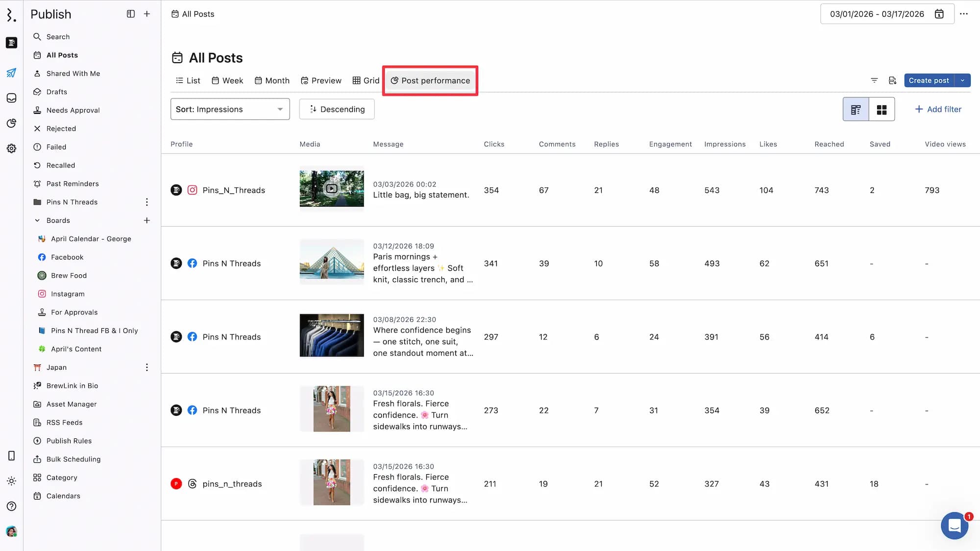Switch to table layout view toggle

(x=856, y=109)
